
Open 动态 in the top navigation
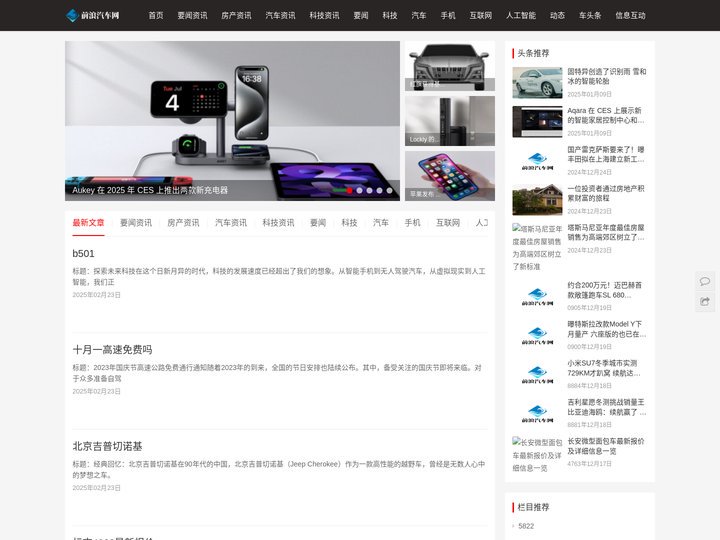click(x=557, y=15)
